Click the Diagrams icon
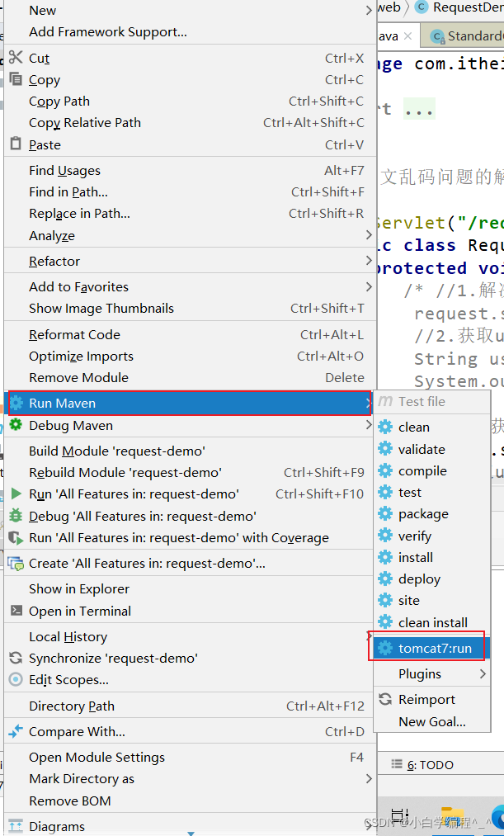Screen dimensions: 504x836 coord(16,826)
